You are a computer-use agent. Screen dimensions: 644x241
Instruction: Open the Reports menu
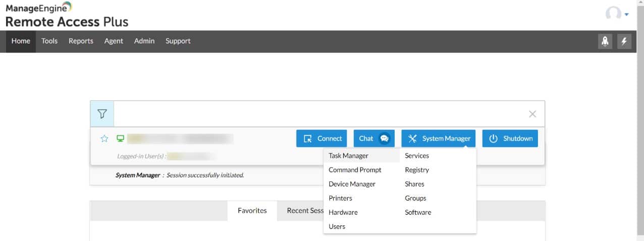point(81,41)
